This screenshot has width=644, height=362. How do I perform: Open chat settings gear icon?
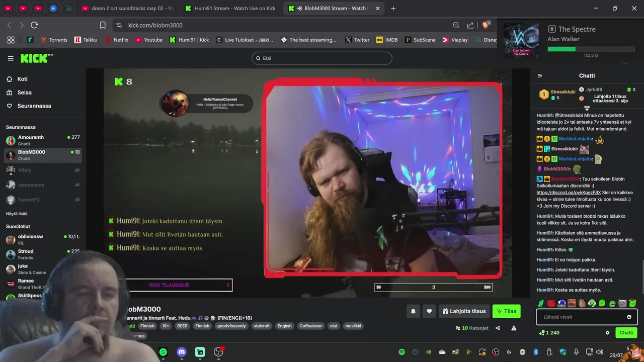tap(607, 333)
